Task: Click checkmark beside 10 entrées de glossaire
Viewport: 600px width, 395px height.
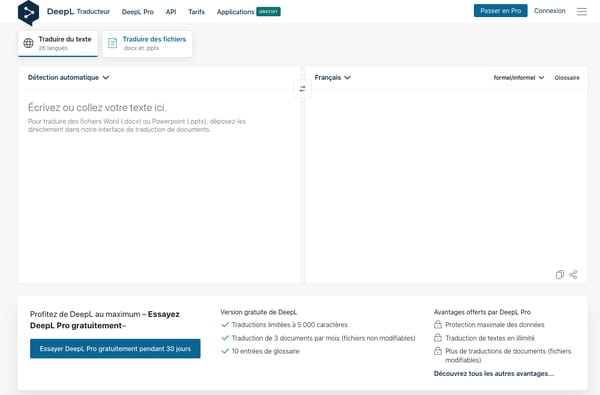Action: tap(225, 351)
